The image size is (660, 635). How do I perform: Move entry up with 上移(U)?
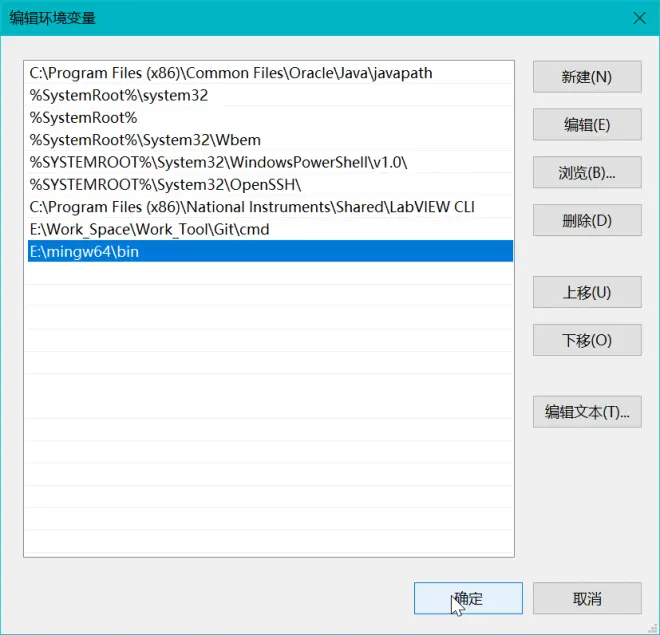coord(587,292)
